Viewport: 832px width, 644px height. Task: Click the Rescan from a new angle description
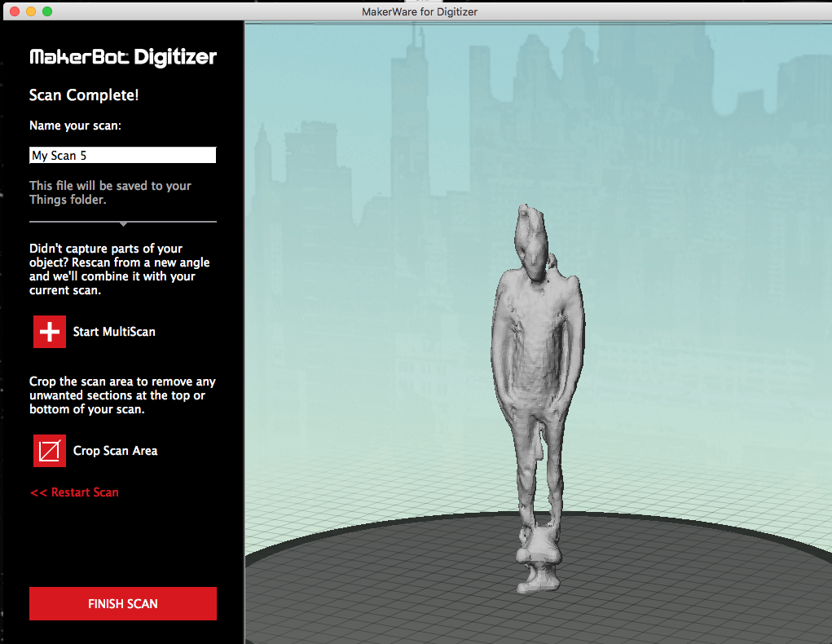[120, 269]
